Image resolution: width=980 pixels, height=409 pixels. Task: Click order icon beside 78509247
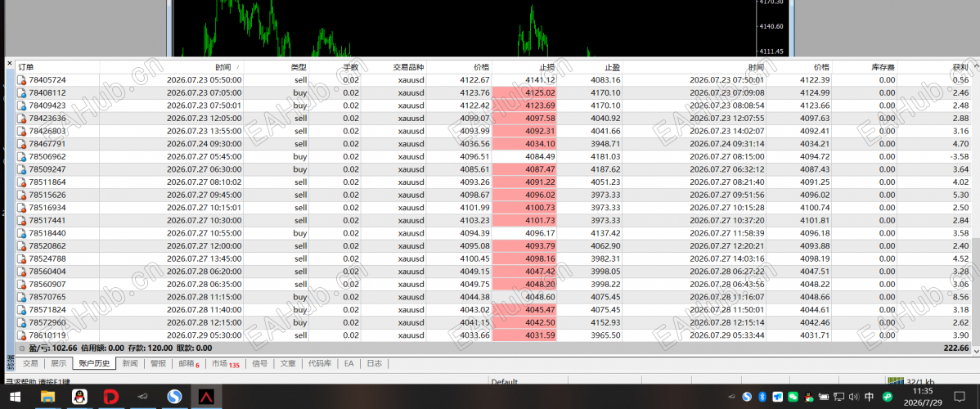click(21, 169)
